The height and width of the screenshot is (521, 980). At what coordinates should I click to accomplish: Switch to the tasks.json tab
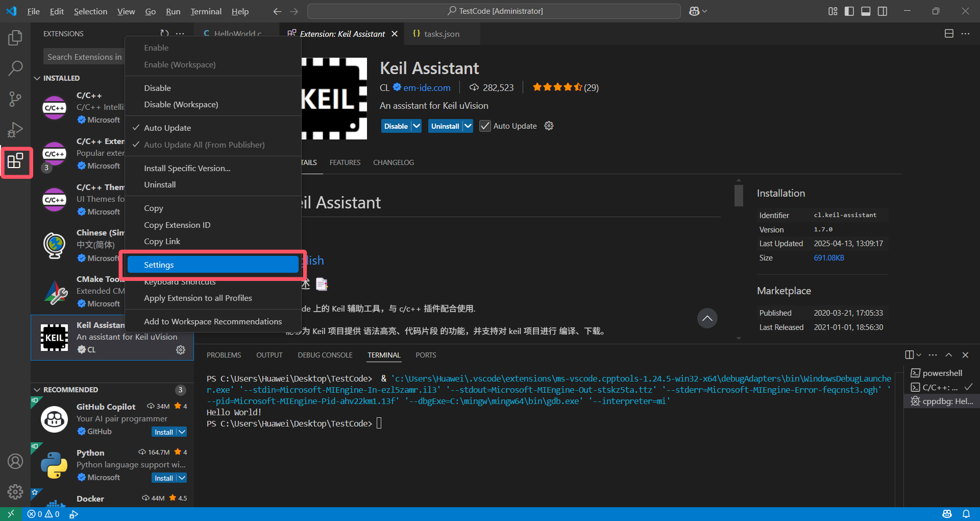pyautogui.click(x=442, y=34)
